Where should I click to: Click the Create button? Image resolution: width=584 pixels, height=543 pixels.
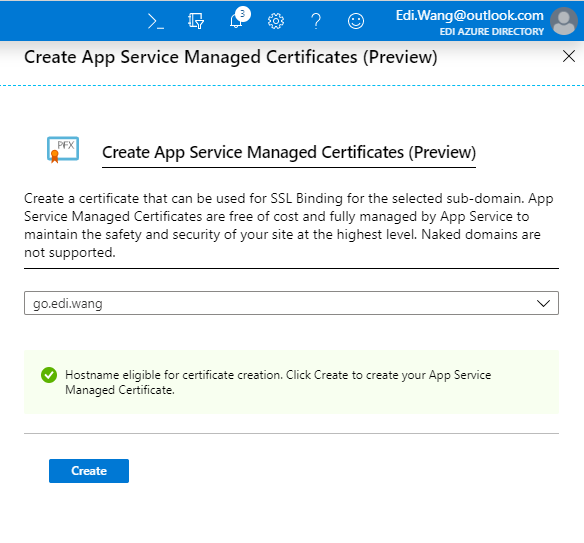click(x=89, y=471)
